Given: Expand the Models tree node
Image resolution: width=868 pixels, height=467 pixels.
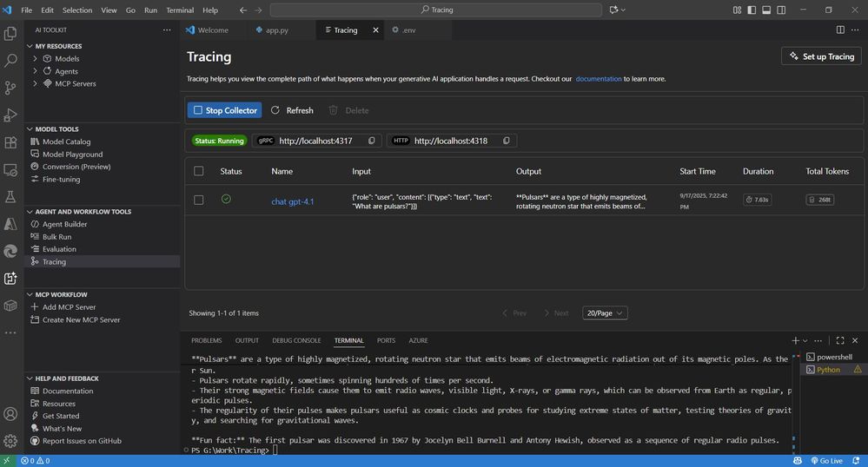Looking at the screenshot, I should [36, 58].
